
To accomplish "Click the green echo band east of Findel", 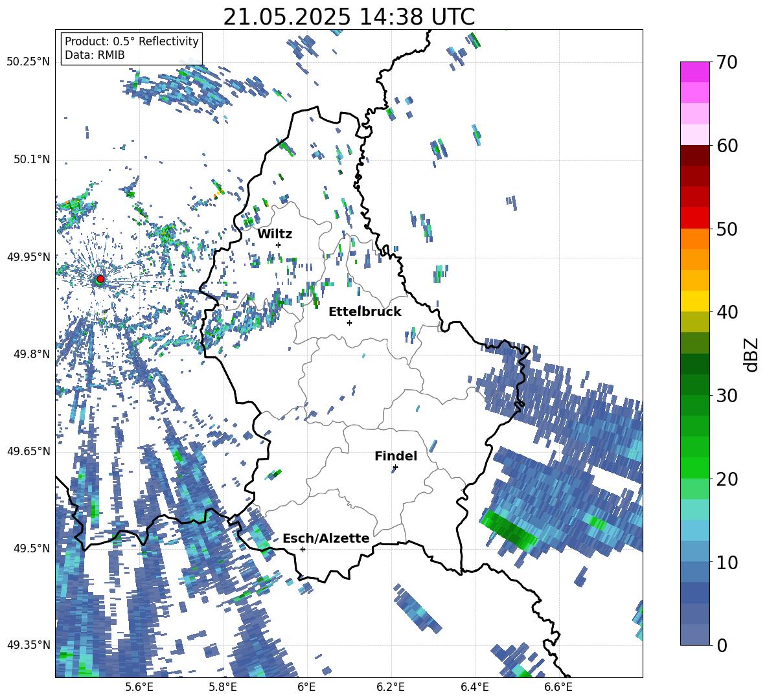I will 509,530.
